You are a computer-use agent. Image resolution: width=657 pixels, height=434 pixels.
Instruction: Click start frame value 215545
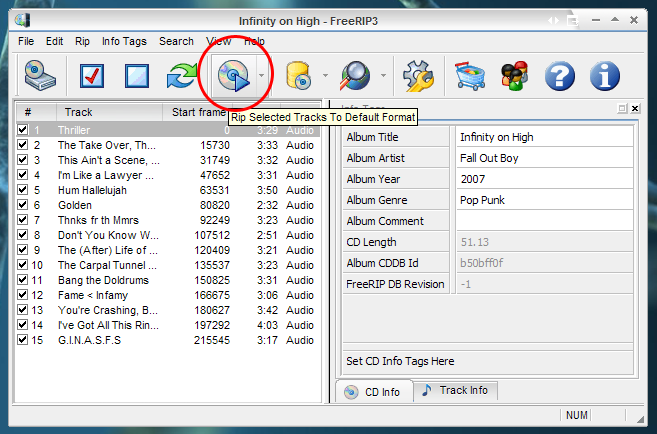pyautogui.click(x=212, y=340)
